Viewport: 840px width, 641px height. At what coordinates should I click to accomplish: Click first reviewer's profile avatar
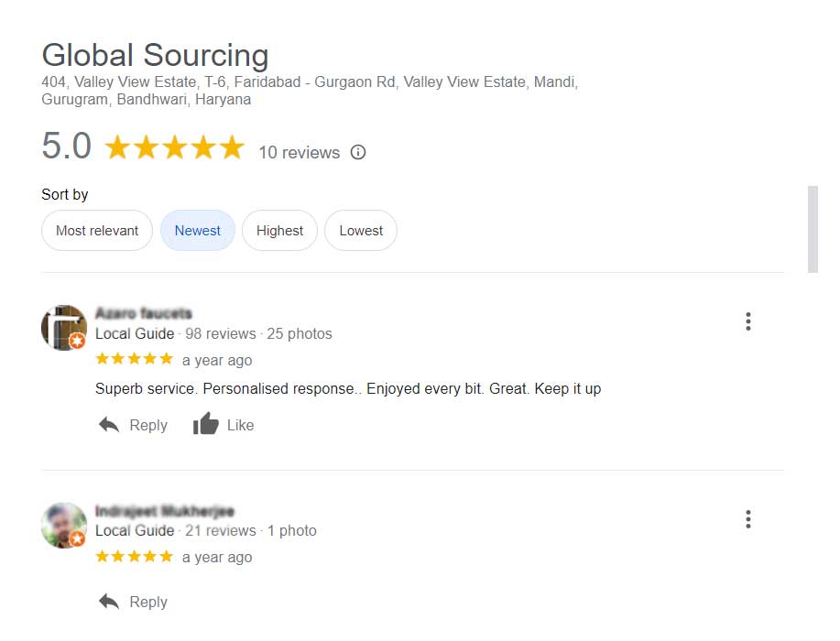pyautogui.click(x=64, y=328)
